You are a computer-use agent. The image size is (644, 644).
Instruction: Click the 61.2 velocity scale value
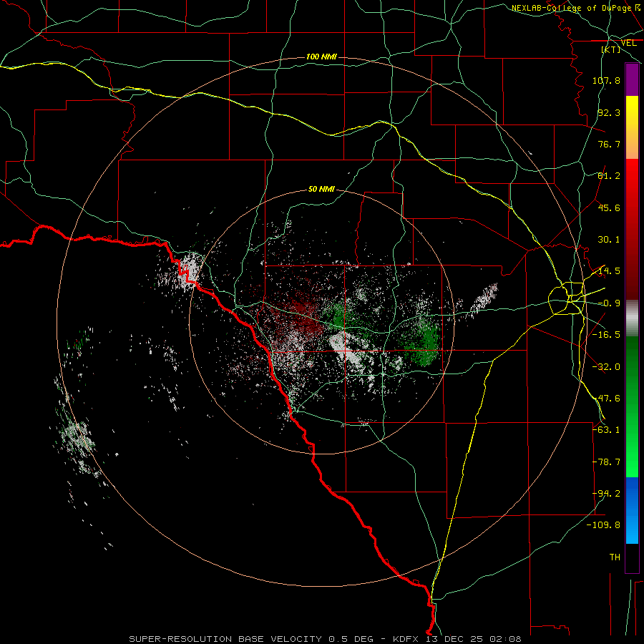tap(609, 176)
